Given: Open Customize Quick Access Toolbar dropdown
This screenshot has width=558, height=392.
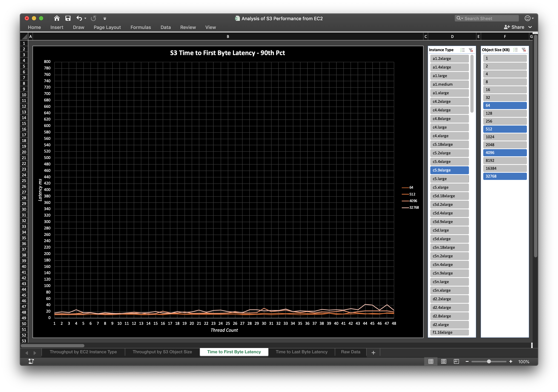Looking at the screenshot, I should click(x=105, y=18).
